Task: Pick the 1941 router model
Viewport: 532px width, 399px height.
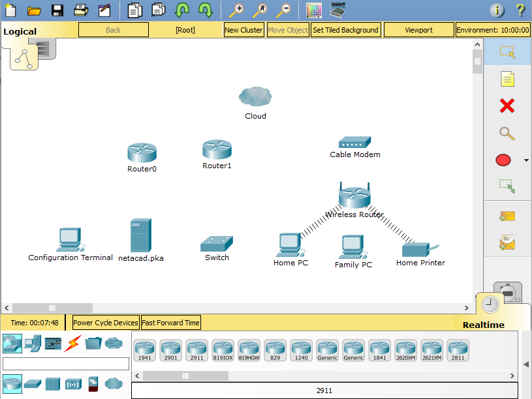Action: 144,350
